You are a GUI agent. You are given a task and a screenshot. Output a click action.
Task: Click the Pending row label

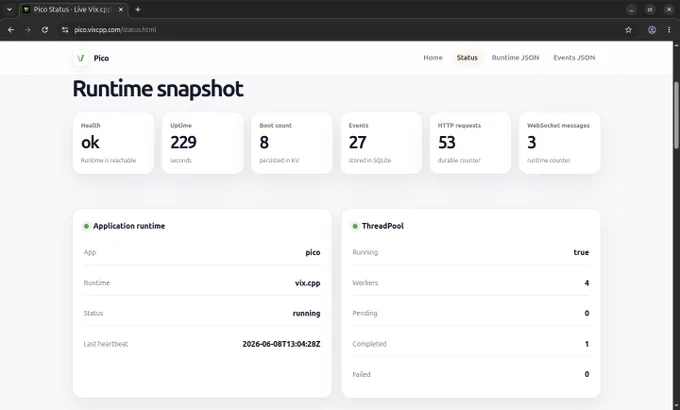click(x=365, y=313)
